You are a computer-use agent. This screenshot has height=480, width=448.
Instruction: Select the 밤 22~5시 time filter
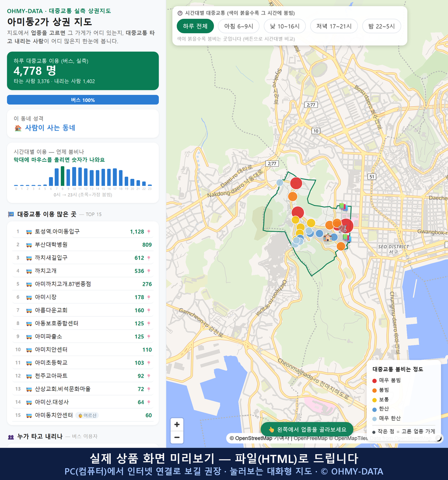(381, 26)
